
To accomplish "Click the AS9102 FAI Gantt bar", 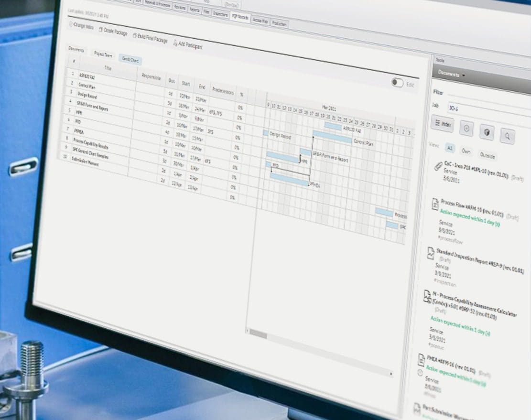I will click(x=333, y=127).
